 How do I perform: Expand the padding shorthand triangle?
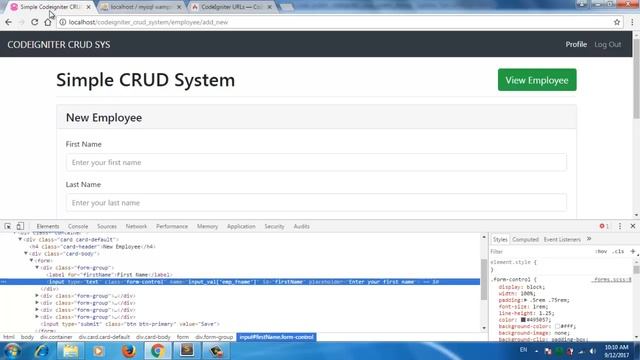point(526,300)
